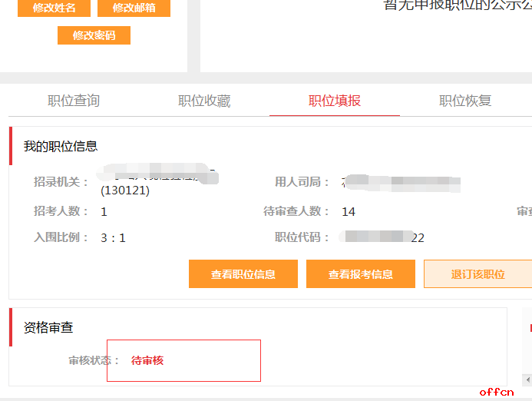Click the 用人司局 label
Image resolution: width=532 pixels, height=401 pixels.
tap(302, 182)
